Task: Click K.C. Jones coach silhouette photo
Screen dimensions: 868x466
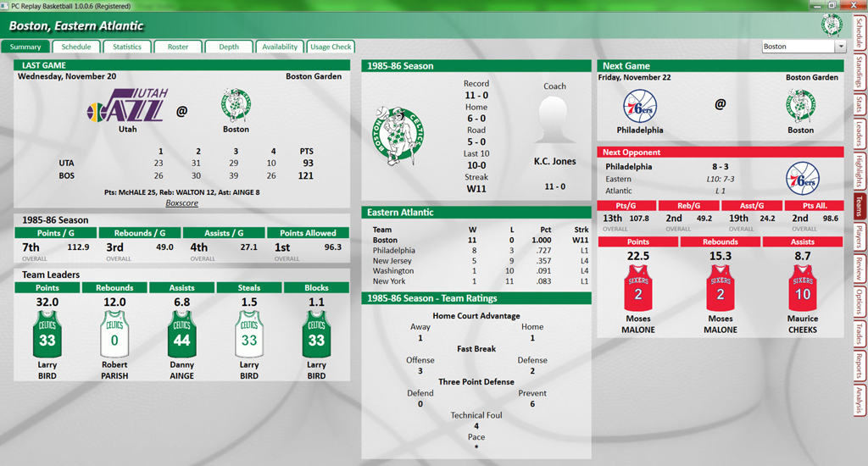Action: click(554, 118)
